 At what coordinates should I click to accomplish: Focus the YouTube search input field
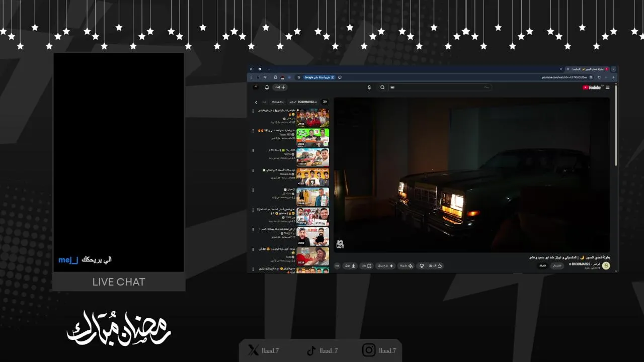click(440, 87)
